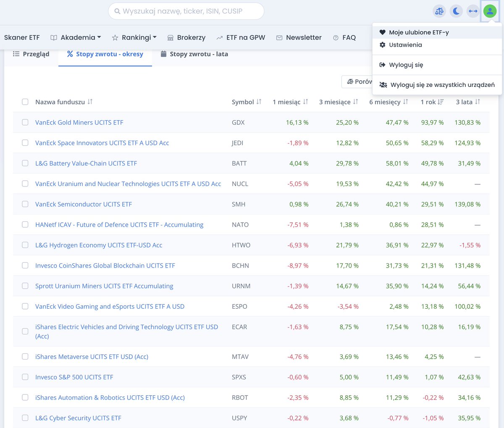
Task: Open the green user account avatar
Action: (490, 11)
